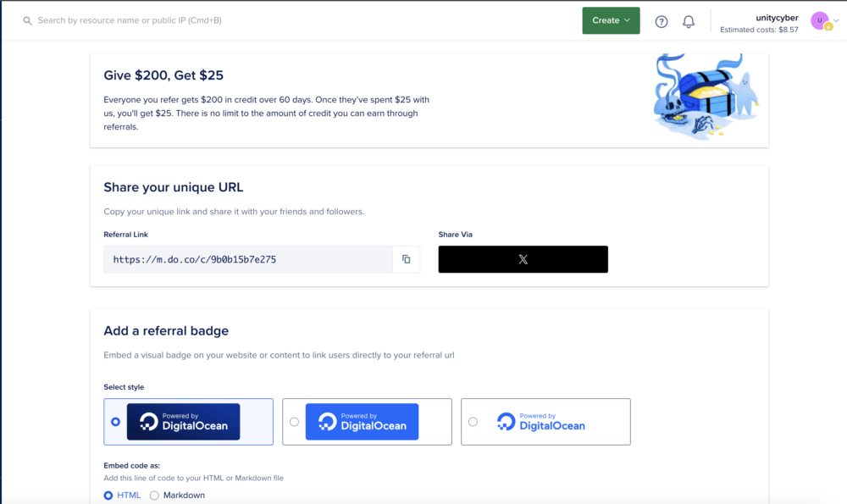Image resolution: width=847 pixels, height=504 pixels.
Task: Click the magnifier search icon
Action: pos(27,20)
